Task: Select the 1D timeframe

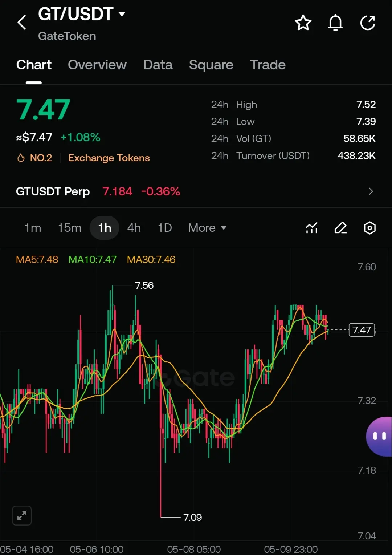Action: [x=165, y=228]
